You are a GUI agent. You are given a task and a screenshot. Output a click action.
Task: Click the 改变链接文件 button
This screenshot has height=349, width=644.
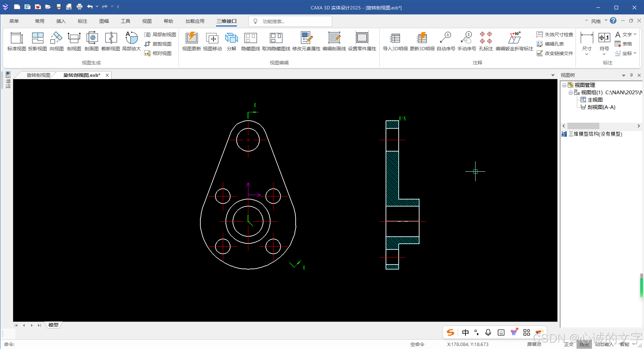[x=555, y=53]
